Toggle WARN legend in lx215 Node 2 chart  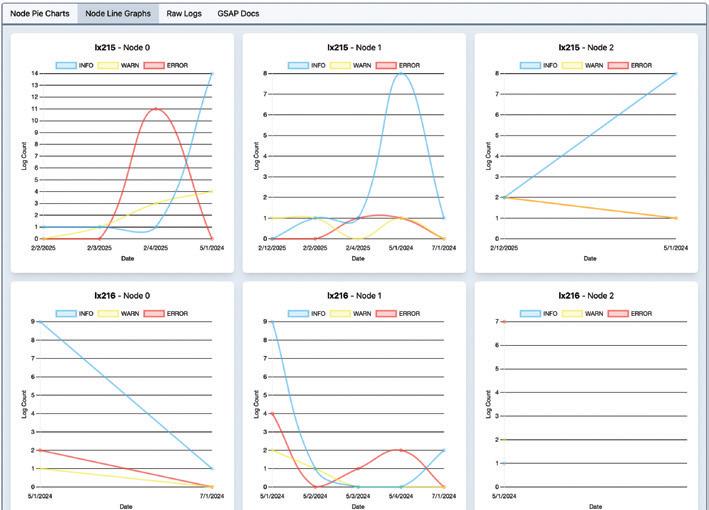(x=582, y=66)
